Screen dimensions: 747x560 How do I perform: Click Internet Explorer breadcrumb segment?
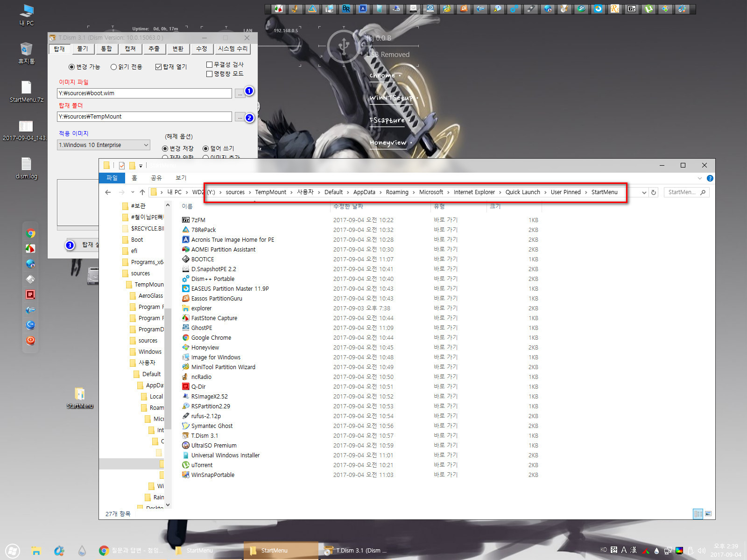(x=474, y=192)
